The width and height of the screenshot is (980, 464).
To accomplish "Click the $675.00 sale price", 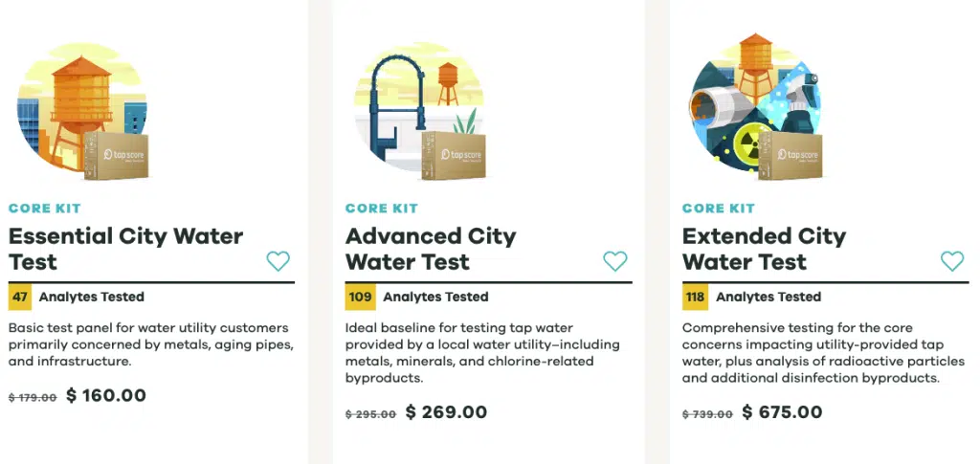I will (x=782, y=412).
